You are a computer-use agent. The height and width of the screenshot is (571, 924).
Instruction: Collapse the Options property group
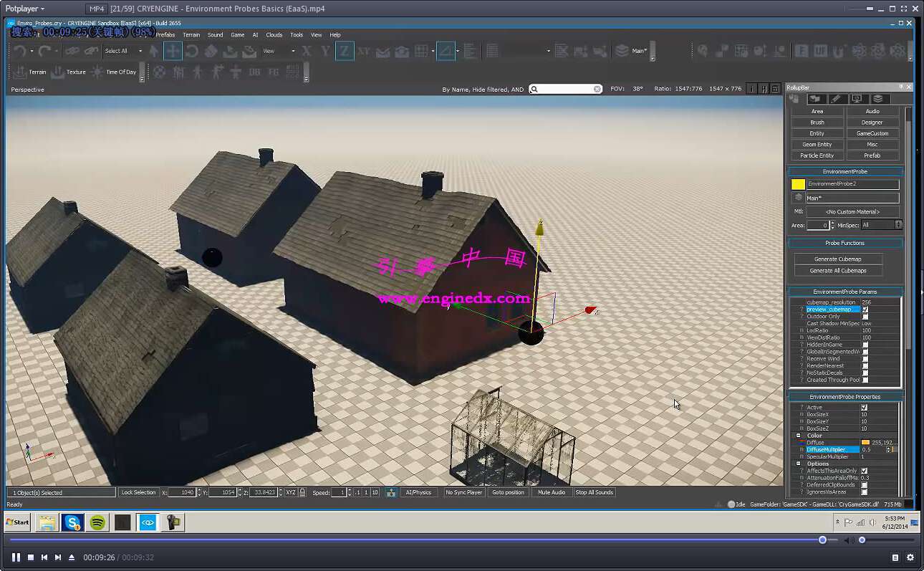799,464
